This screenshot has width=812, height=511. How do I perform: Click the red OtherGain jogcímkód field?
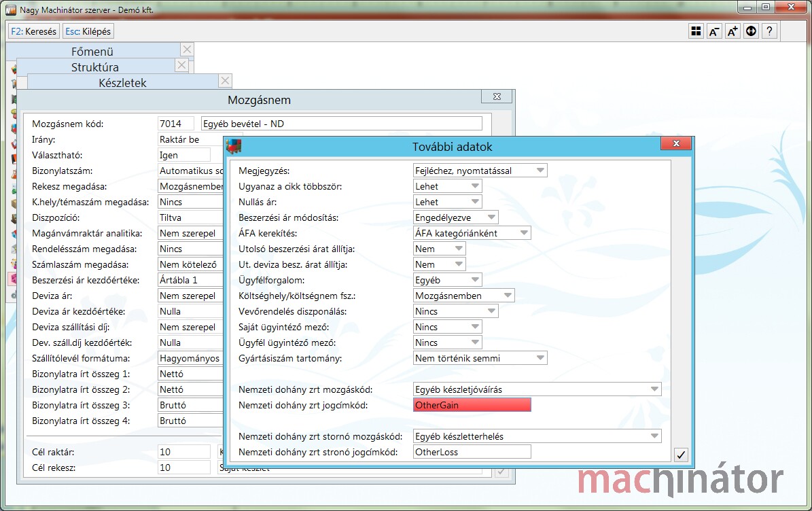click(x=472, y=405)
